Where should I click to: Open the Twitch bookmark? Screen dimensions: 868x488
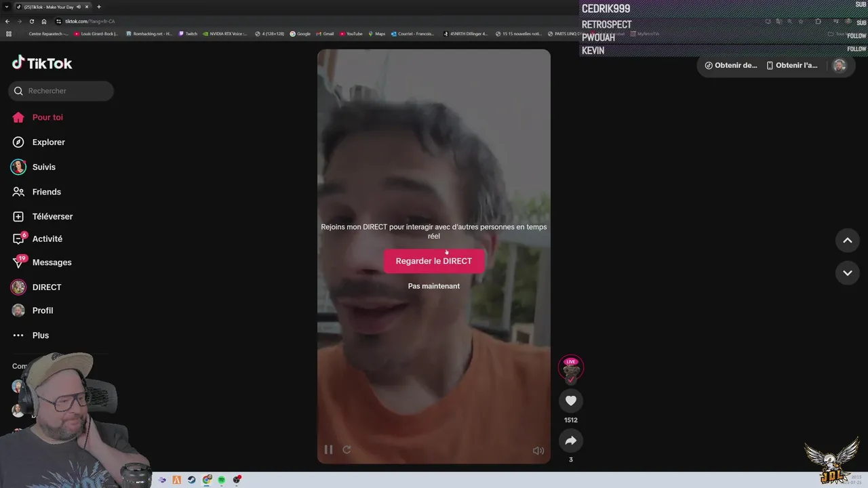[x=188, y=33]
